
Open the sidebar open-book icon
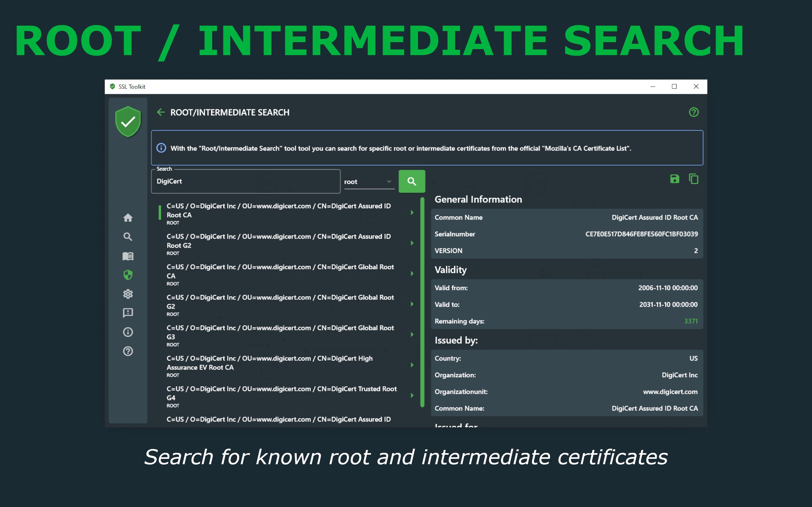tap(128, 256)
